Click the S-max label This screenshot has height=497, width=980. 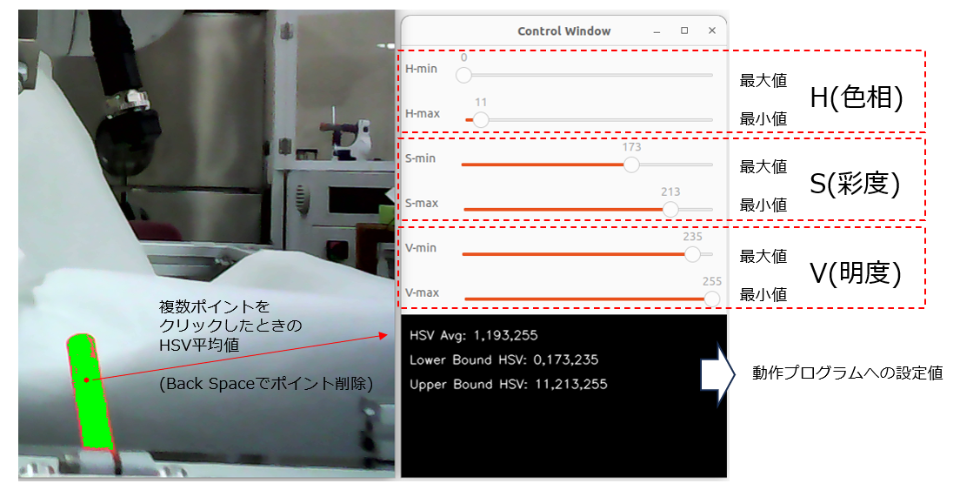click(421, 204)
